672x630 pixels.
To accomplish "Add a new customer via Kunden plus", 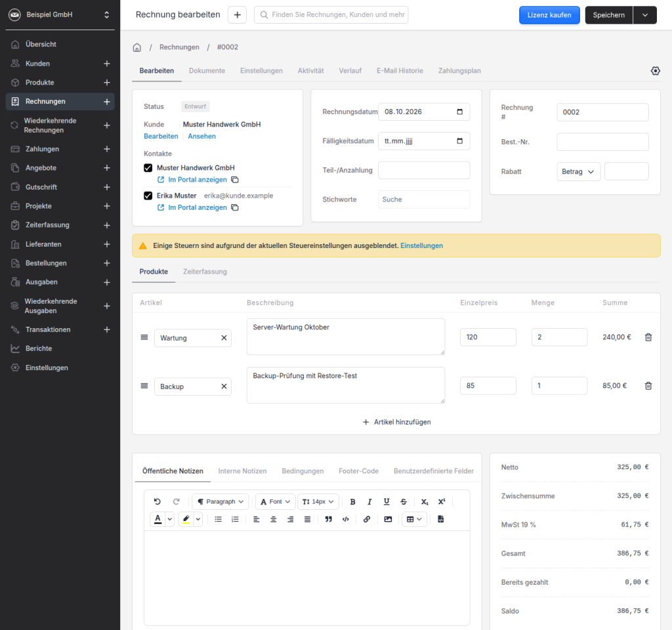I will click(107, 64).
